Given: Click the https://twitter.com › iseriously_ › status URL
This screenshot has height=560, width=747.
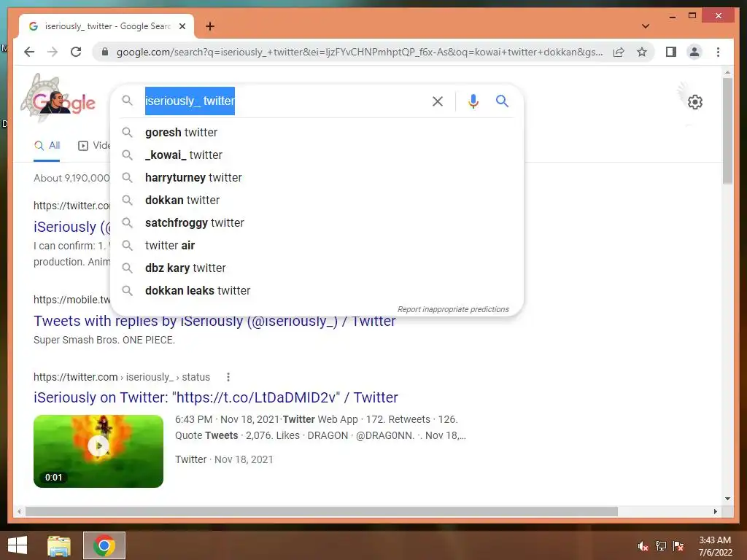Looking at the screenshot, I should [122, 377].
